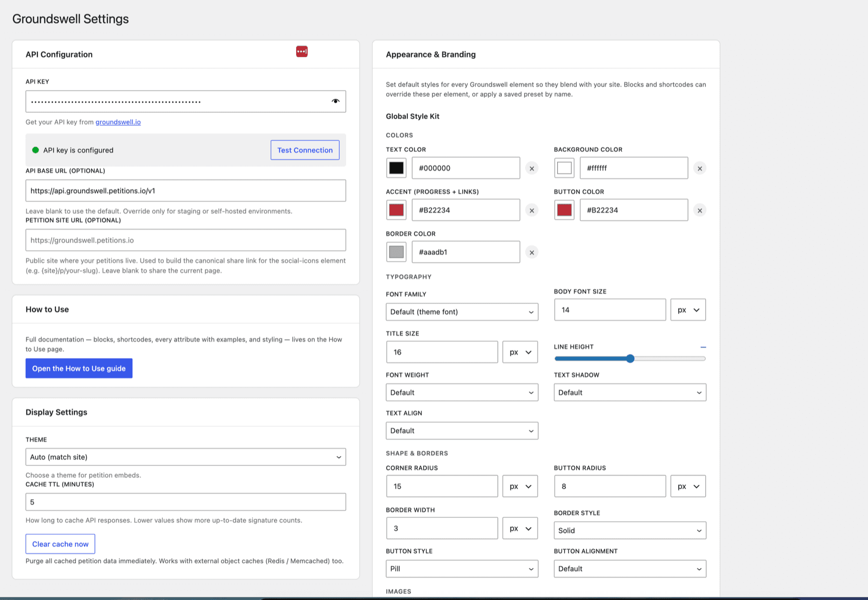868x600 pixels.
Task: Focus the border width field
Action: pyautogui.click(x=442, y=528)
